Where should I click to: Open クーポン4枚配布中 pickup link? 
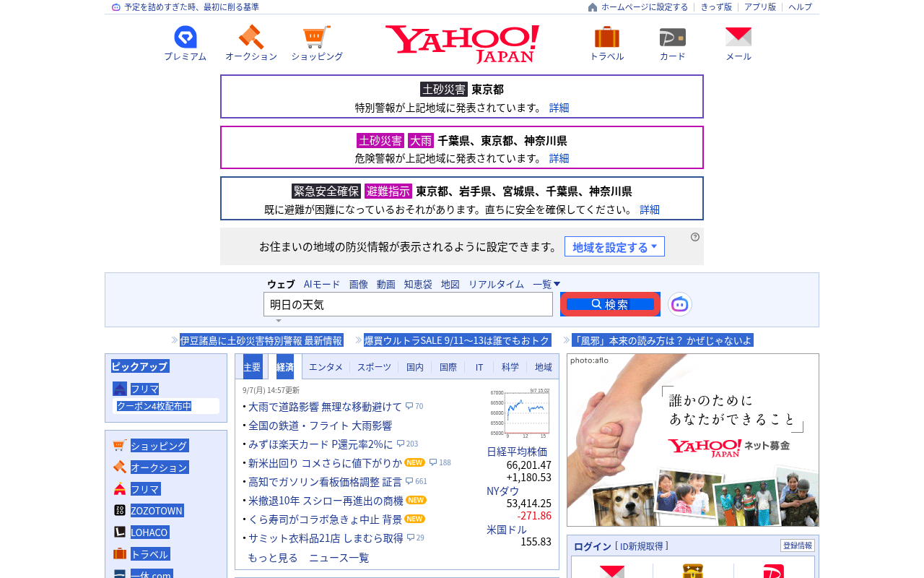click(154, 406)
